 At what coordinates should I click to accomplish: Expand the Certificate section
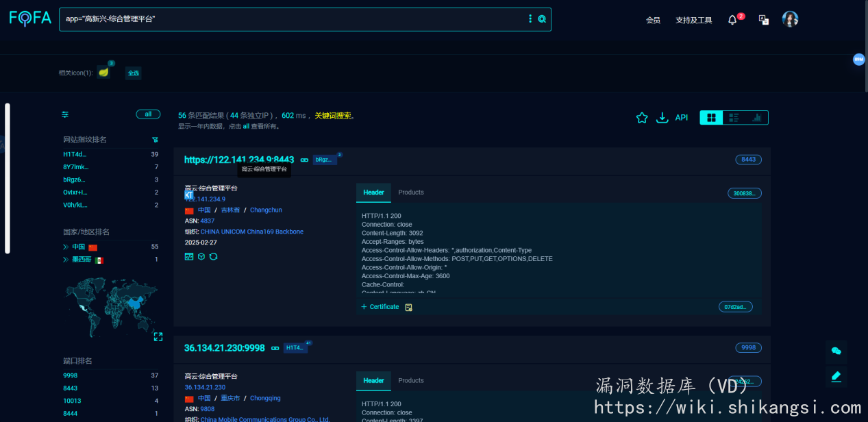click(x=380, y=307)
